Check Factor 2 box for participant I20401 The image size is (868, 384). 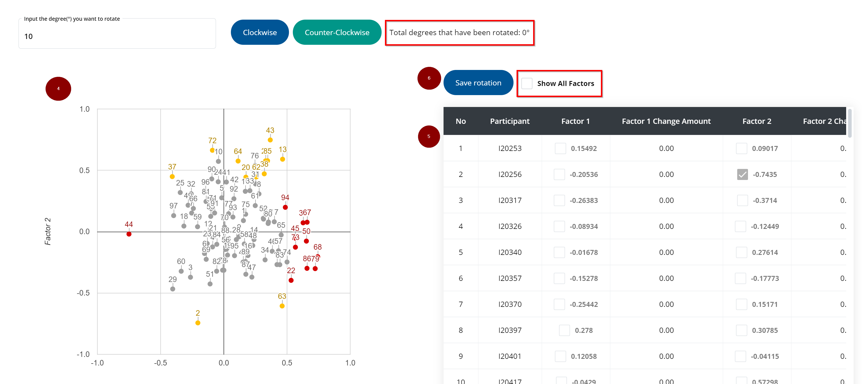pos(740,356)
